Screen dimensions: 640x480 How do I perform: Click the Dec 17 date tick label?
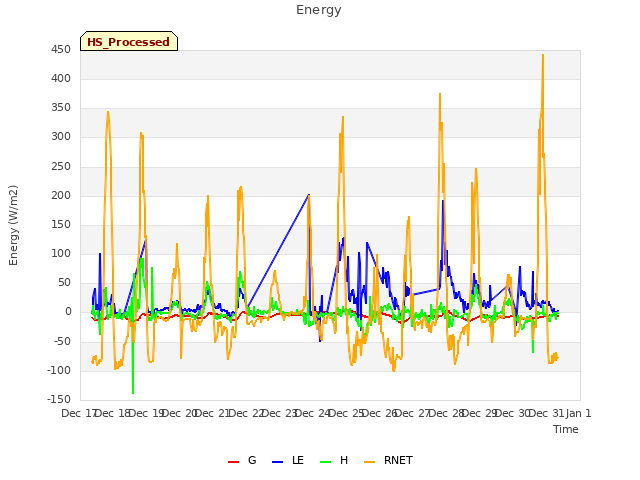point(78,413)
